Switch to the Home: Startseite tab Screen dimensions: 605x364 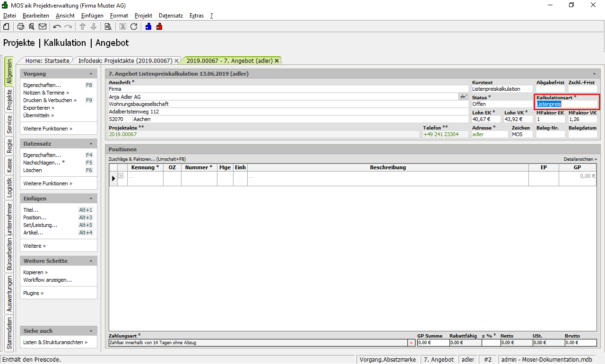pos(47,61)
